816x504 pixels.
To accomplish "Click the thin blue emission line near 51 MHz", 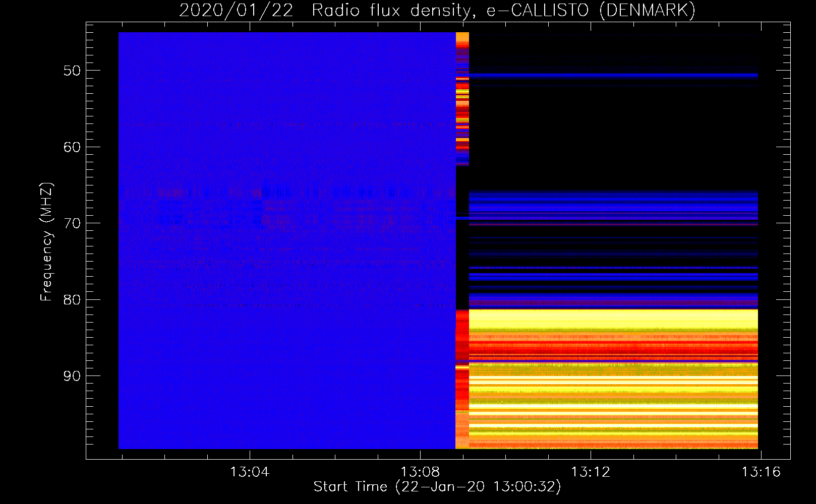I will (x=613, y=75).
